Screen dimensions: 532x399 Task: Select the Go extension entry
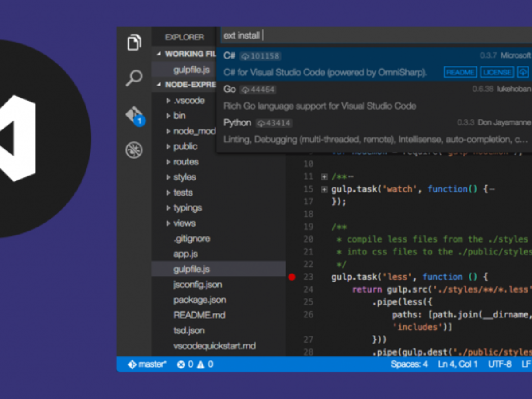[x=374, y=97]
